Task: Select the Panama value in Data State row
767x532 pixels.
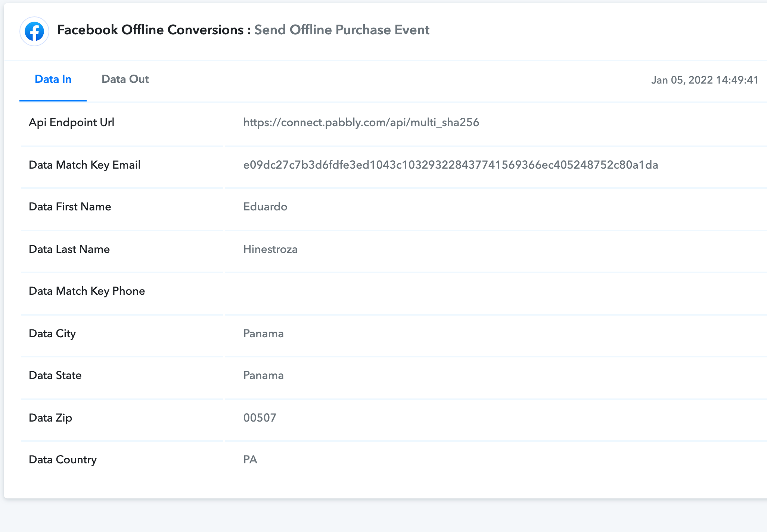Action: coord(264,375)
